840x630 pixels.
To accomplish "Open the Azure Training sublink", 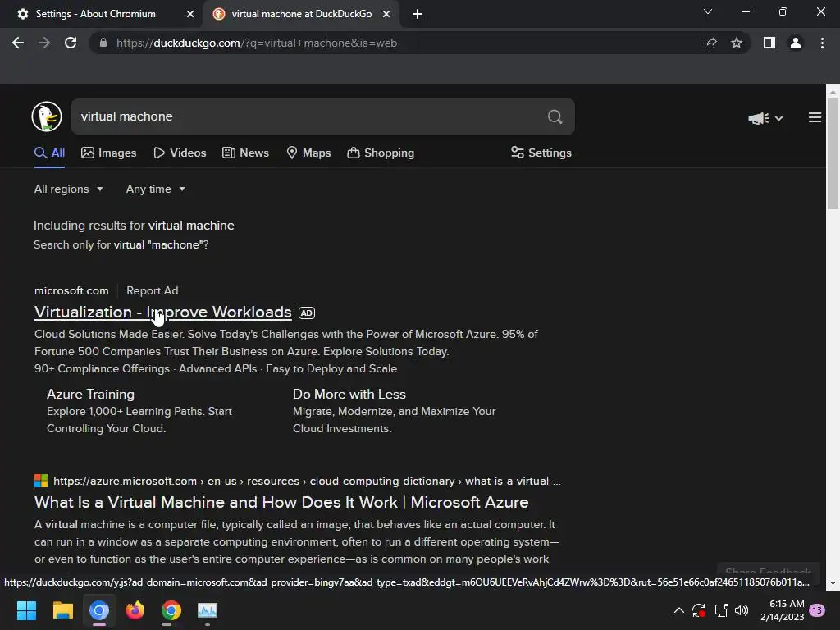I will (x=90, y=394).
